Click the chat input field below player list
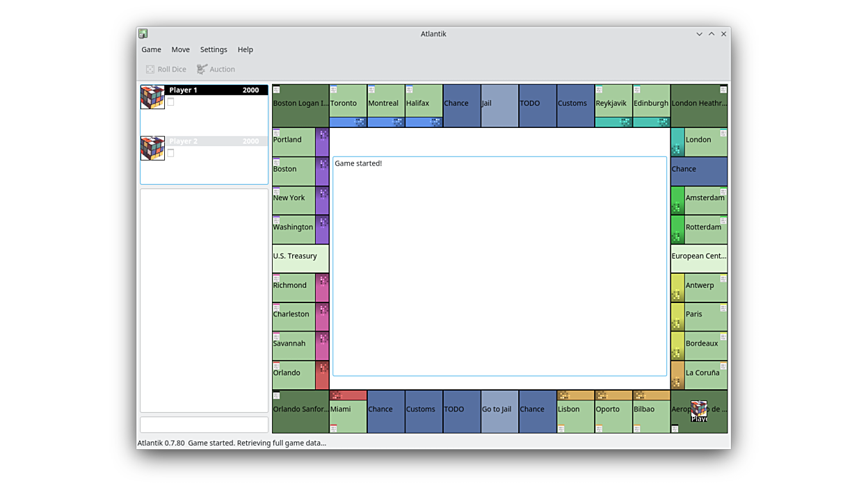 point(204,424)
